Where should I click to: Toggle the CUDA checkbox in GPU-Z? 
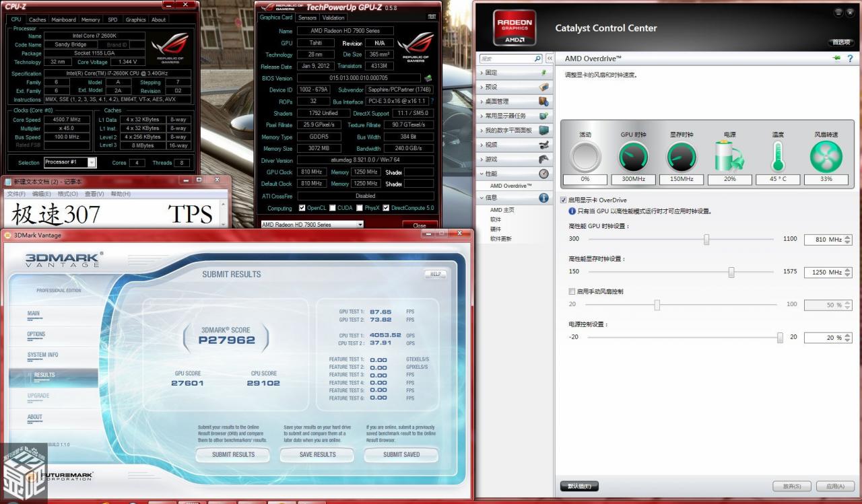pos(333,208)
